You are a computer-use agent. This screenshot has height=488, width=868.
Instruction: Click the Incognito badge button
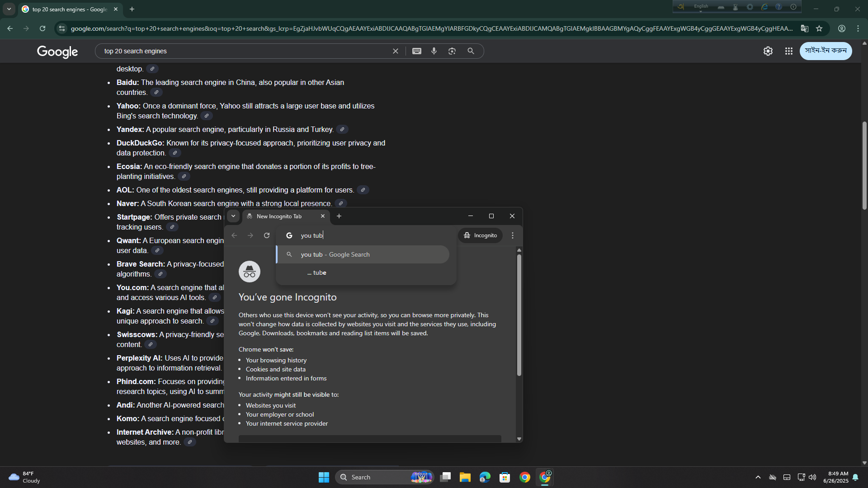[481, 235]
